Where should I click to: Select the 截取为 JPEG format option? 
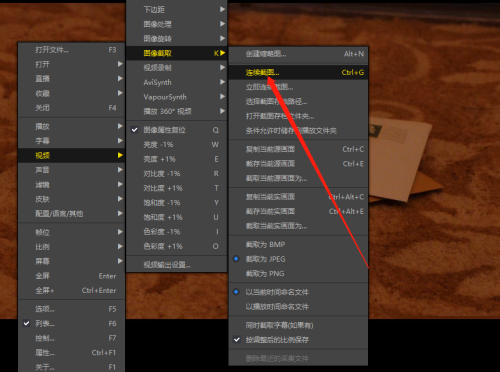[x=299, y=259]
